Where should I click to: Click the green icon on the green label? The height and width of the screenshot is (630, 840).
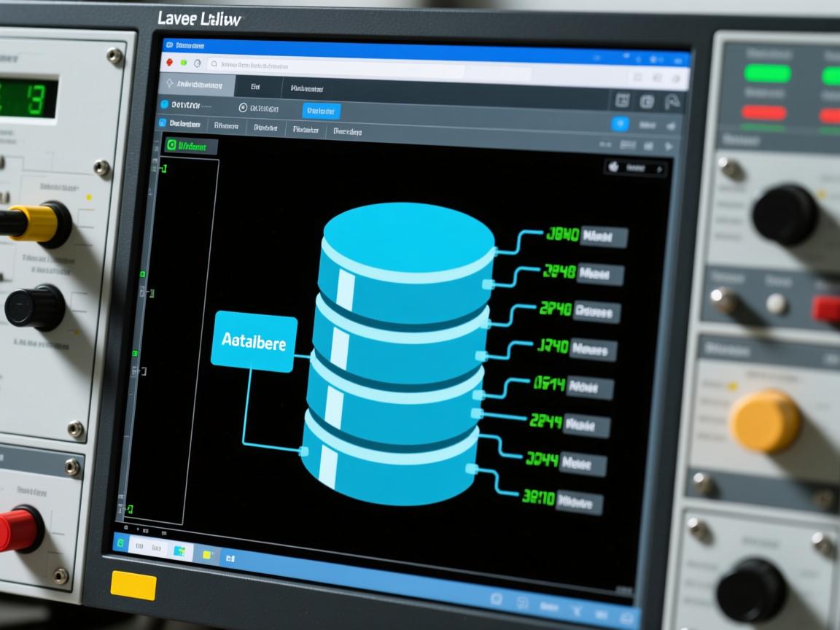tap(172, 146)
